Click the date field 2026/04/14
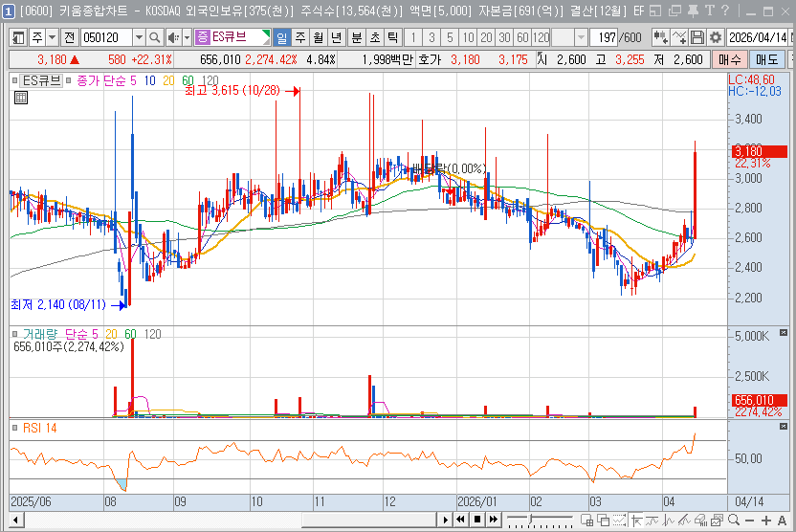The image size is (796, 532). [758, 37]
